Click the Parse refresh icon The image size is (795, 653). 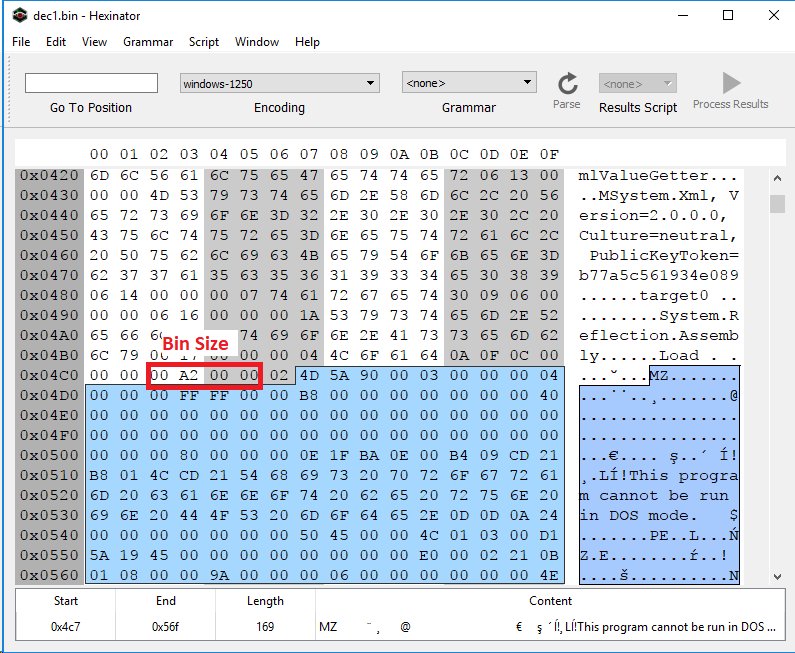567,83
